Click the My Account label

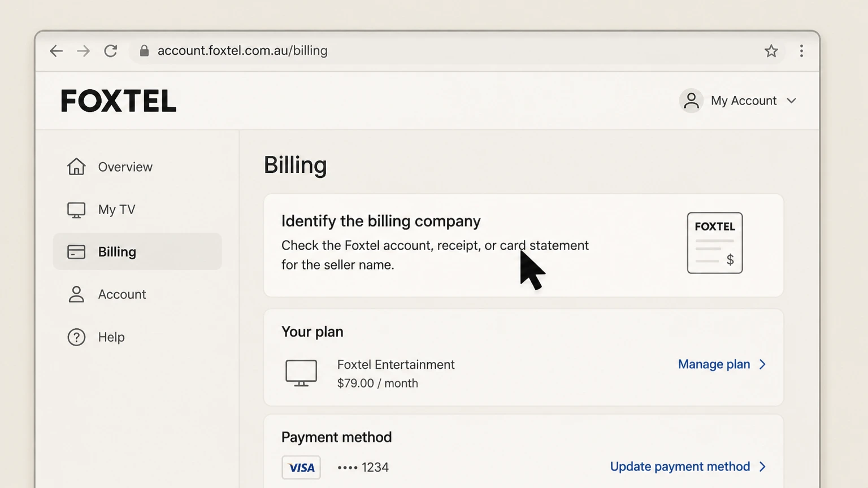coord(744,101)
